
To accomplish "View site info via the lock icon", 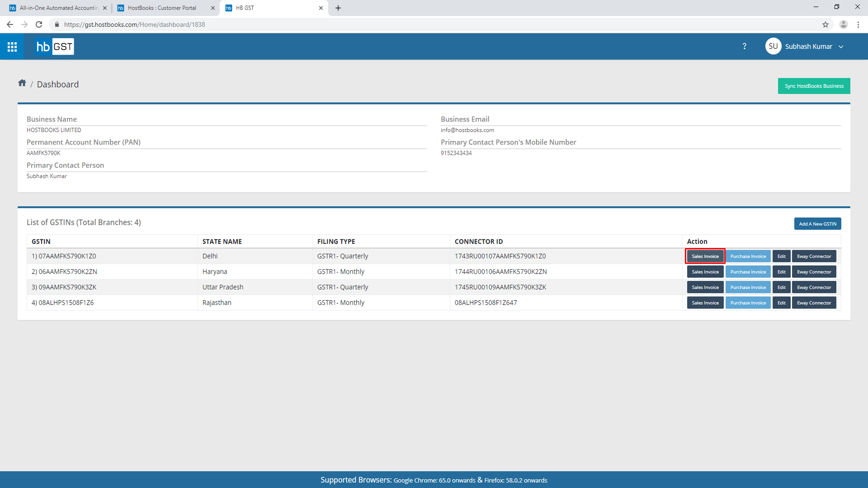I will (x=57, y=24).
